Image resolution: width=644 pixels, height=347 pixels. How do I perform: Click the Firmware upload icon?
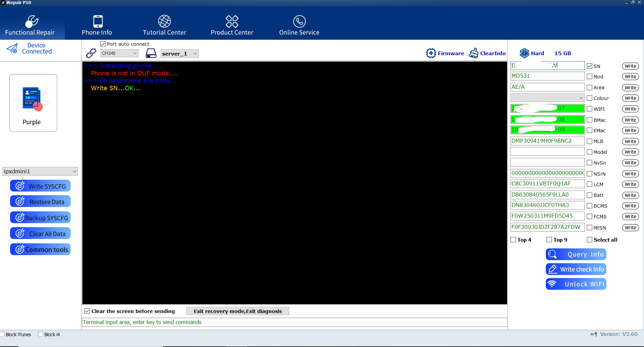(x=431, y=53)
